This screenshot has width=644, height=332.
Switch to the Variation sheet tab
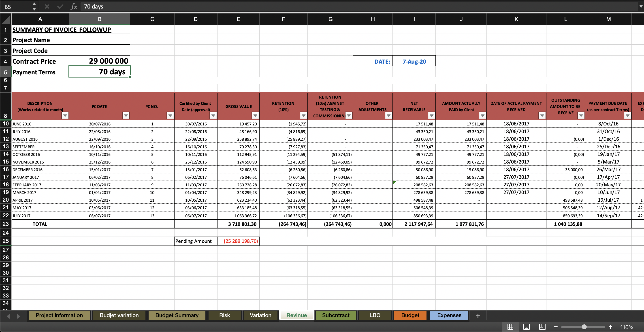pos(260,315)
